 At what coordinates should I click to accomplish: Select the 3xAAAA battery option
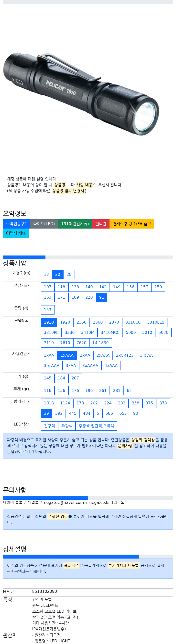coord(90,365)
